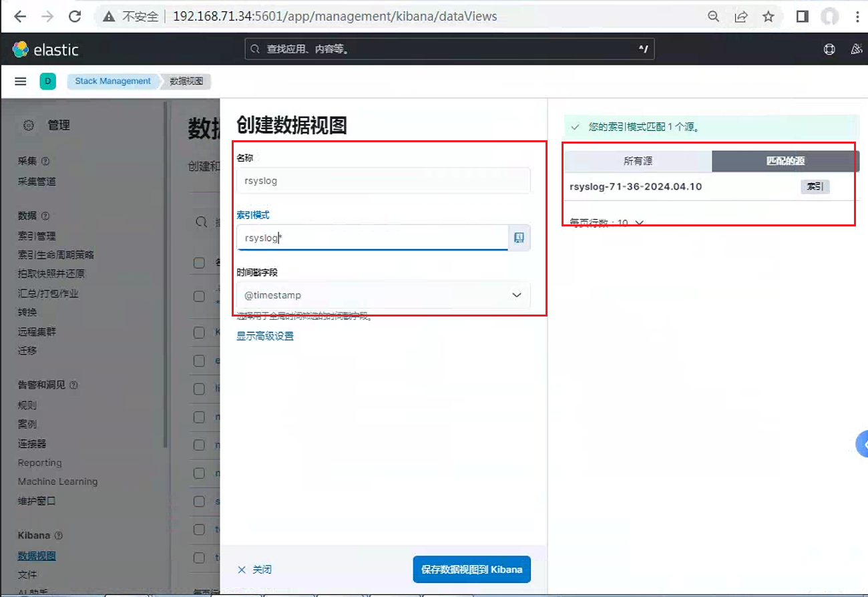Image resolution: width=868 pixels, height=597 pixels.
Task: Click Stack Management breadcrumb
Action: point(113,81)
